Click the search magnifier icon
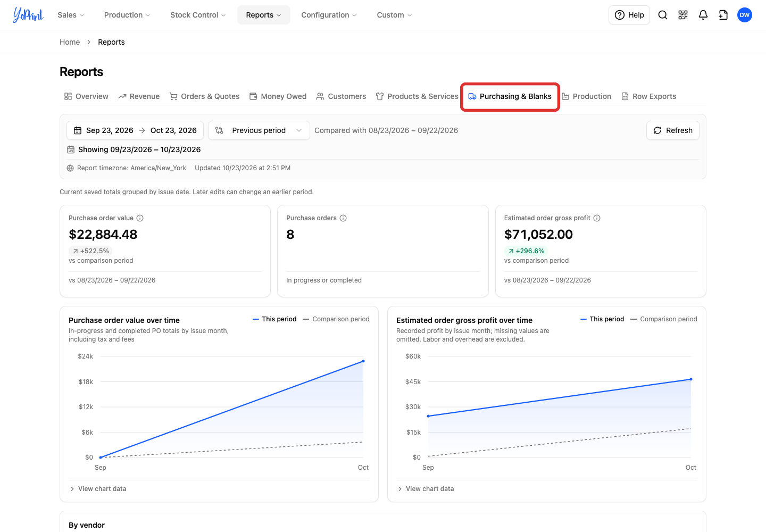 (x=663, y=15)
